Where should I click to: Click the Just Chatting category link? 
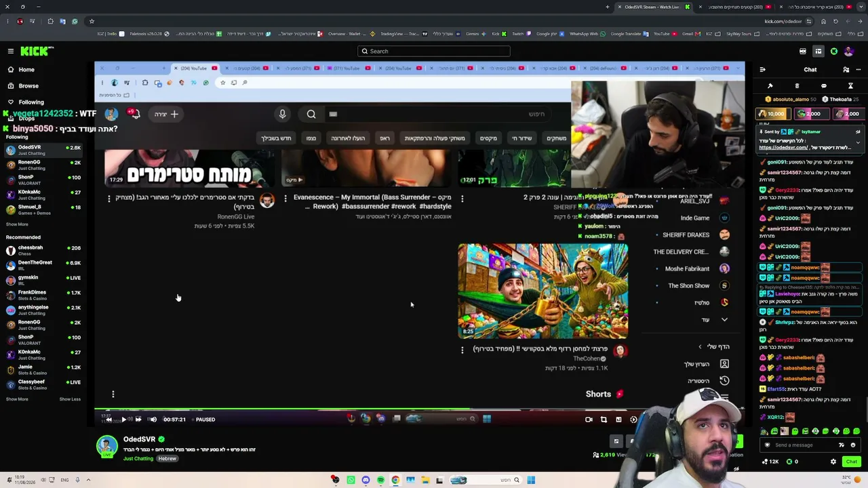(138, 459)
